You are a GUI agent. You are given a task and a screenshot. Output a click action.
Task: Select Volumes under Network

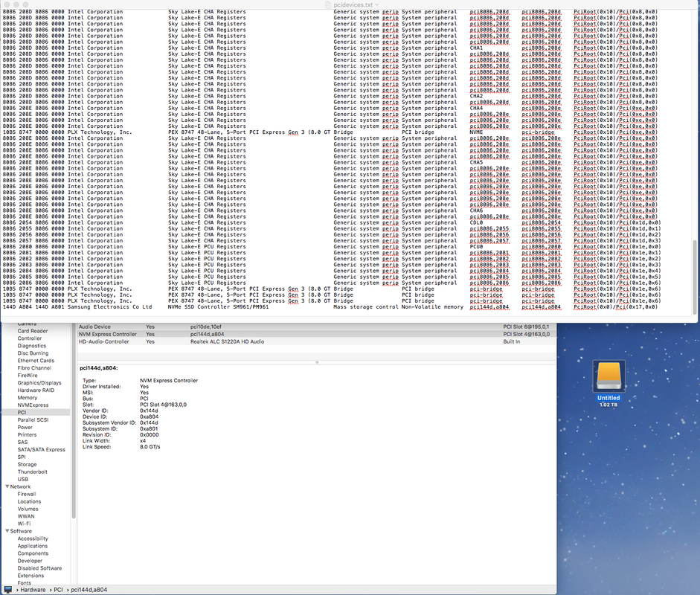[28, 509]
